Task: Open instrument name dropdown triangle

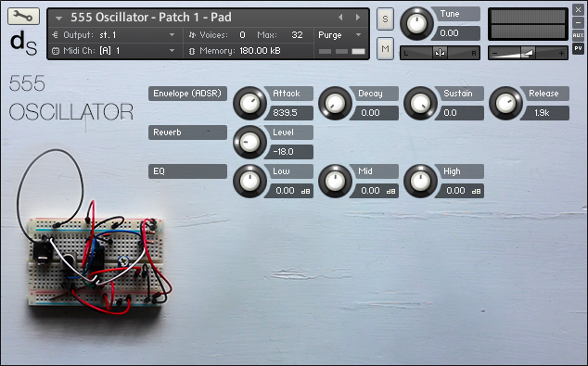Action: click(x=58, y=18)
